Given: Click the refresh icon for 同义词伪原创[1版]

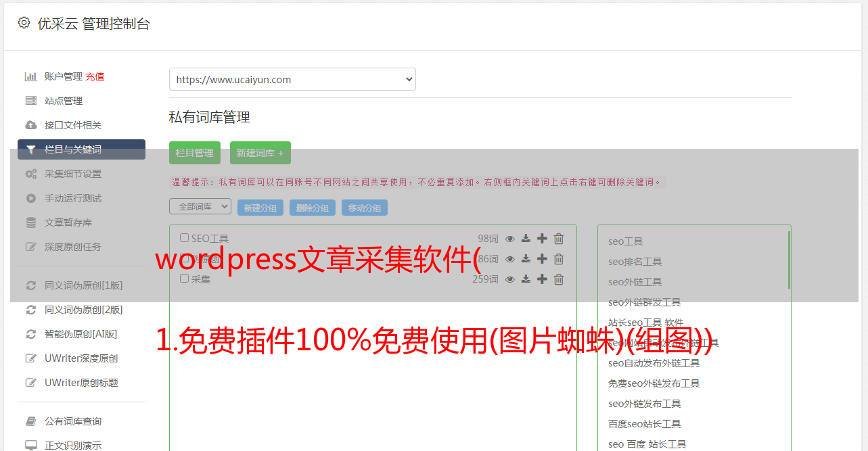Looking at the screenshot, I should (x=30, y=285).
